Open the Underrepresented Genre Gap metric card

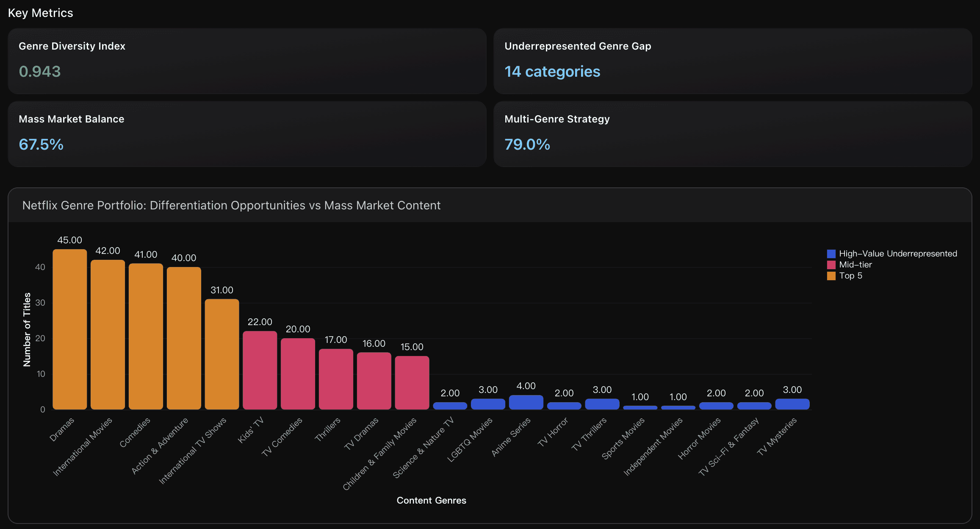click(733, 61)
